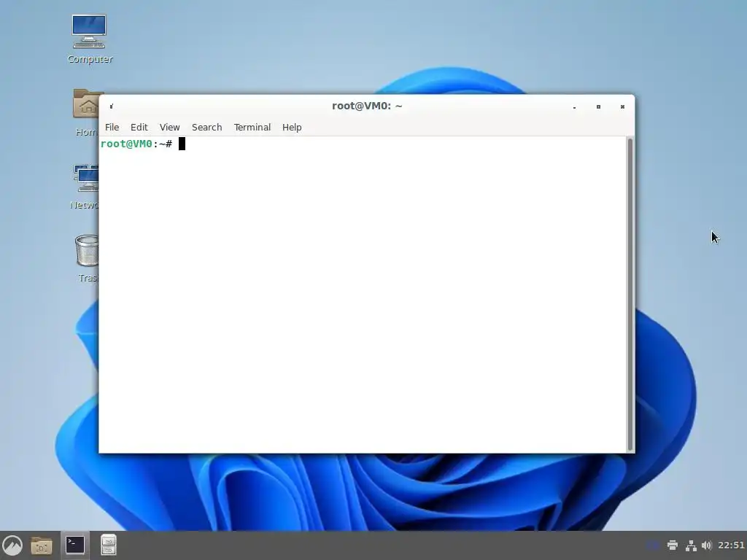Open the File menu in terminal
This screenshot has width=747, height=560.
(112, 127)
